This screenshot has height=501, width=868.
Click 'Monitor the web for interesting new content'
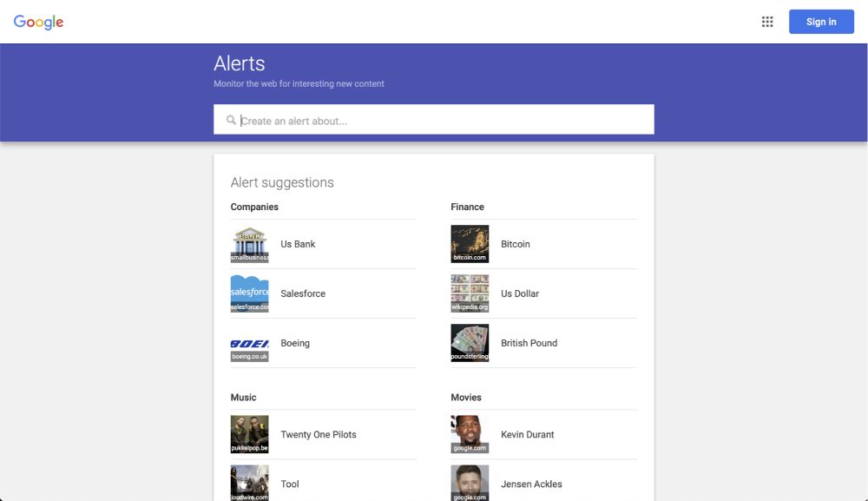pos(299,83)
